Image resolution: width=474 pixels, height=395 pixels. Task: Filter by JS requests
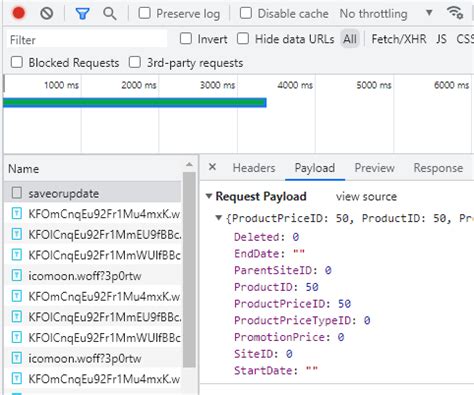tap(441, 39)
